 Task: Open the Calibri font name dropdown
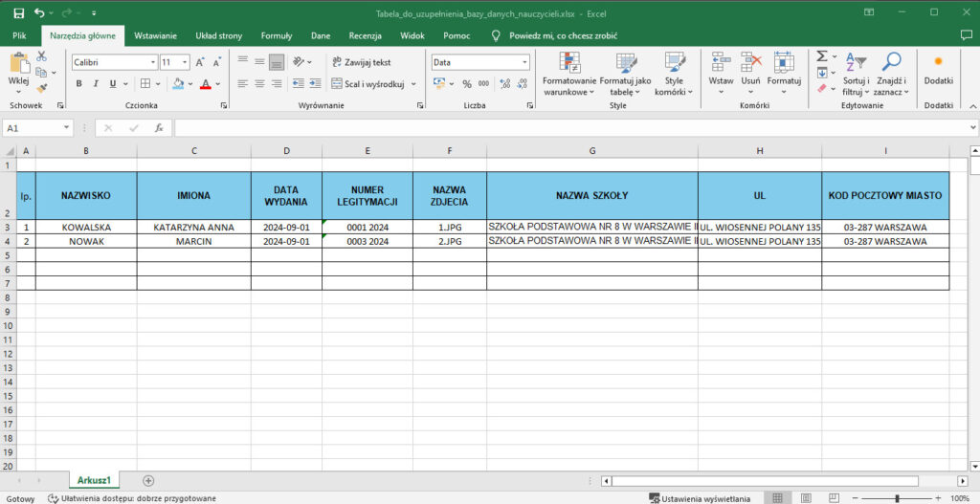(152, 62)
